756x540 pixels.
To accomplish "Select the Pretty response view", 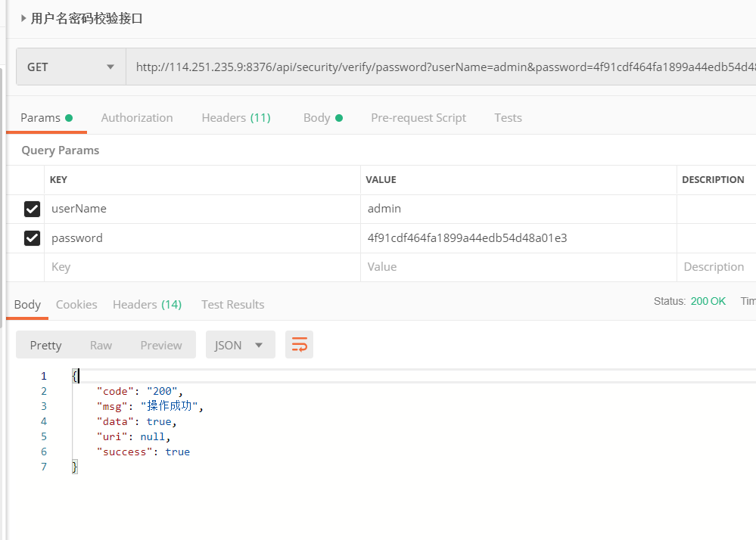I will click(45, 345).
